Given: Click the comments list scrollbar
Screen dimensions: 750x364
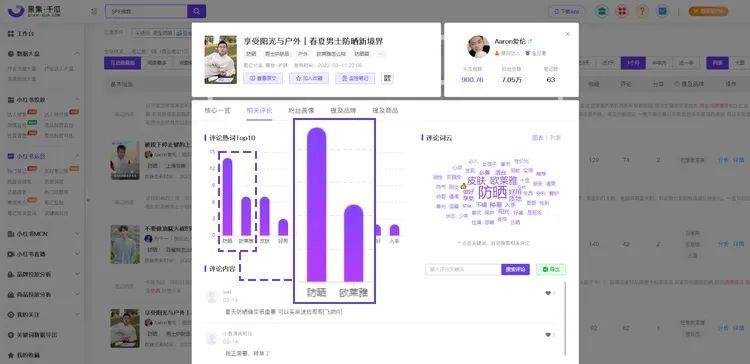Looking at the screenshot, I should (x=565, y=319).
